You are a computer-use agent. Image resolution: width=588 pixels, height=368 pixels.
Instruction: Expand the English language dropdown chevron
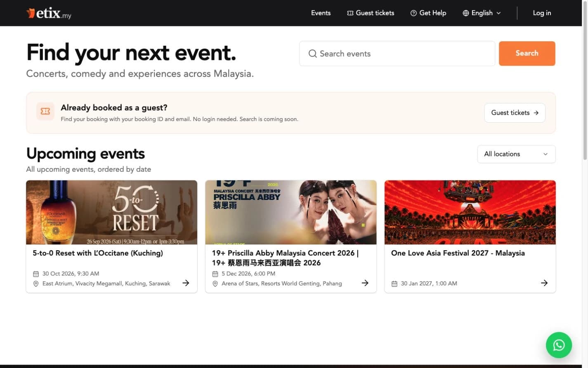pos(498,13)
